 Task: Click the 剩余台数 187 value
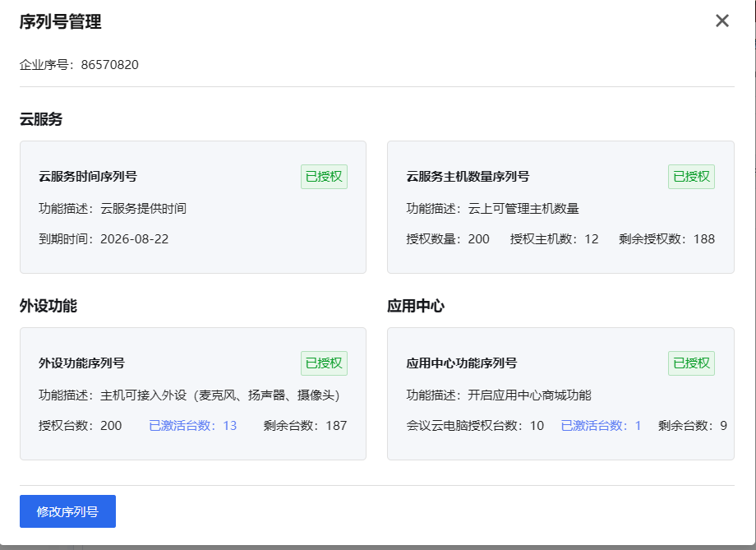pyautogui.click(x=305, y=426)
